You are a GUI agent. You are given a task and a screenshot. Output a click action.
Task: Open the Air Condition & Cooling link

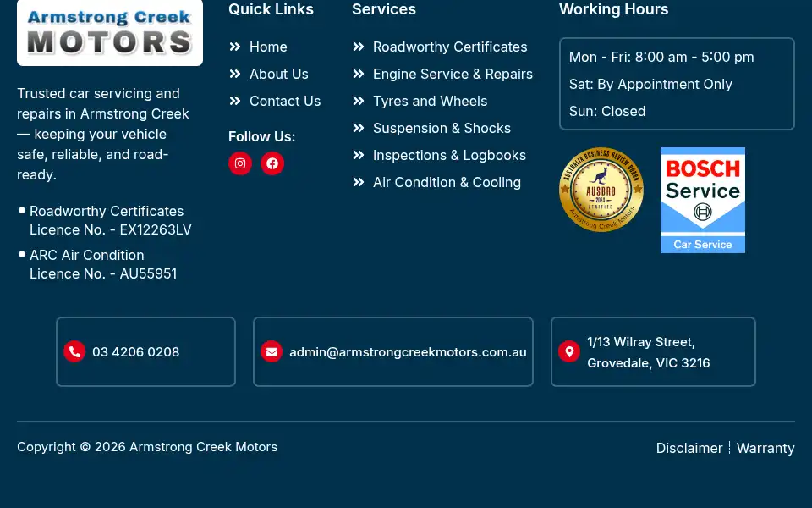pyautogui.click(x=447, y=182)
